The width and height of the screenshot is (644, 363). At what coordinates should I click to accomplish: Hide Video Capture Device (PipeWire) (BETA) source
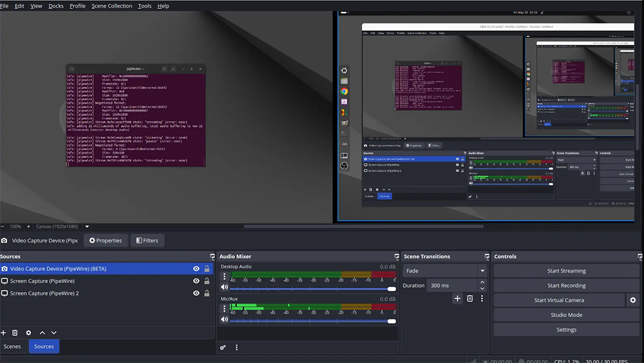(196, 269)
